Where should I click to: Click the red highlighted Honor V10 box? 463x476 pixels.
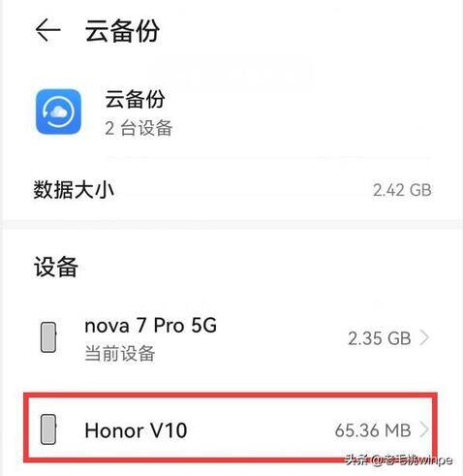(x=231, y=428)
